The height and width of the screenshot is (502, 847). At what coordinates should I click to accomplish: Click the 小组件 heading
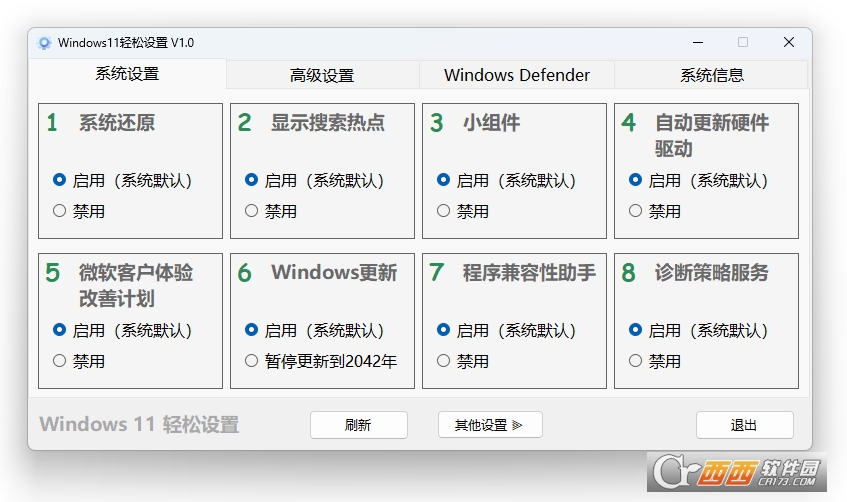(x=492, y=123)
